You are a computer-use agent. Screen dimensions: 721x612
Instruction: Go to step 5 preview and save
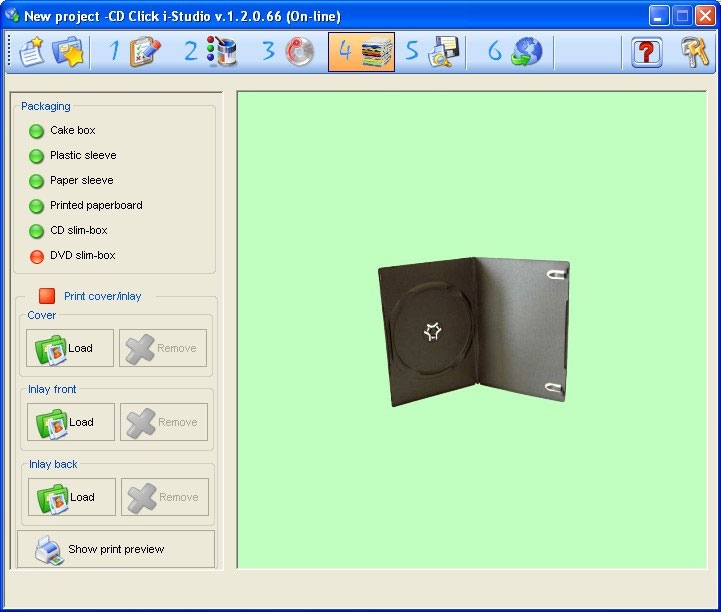click(x=432, y=51)
